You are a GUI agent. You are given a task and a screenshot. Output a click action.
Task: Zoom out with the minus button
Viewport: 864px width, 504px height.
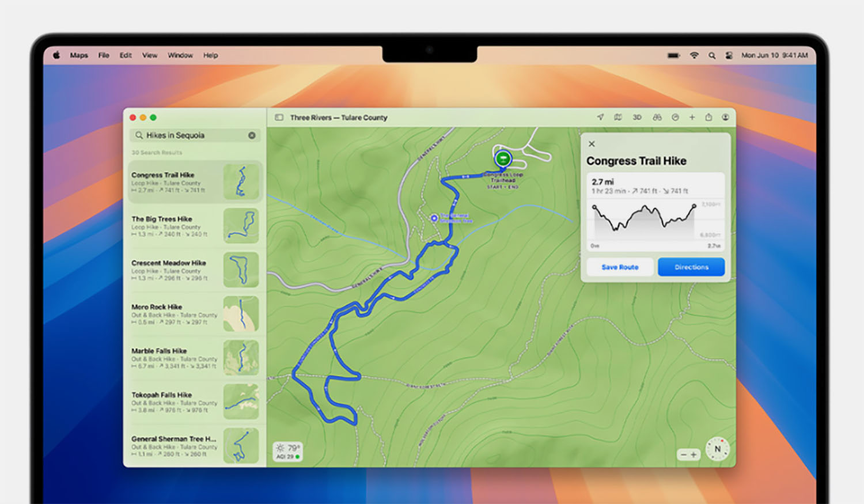pyautogui.click(x=684, y=454)
